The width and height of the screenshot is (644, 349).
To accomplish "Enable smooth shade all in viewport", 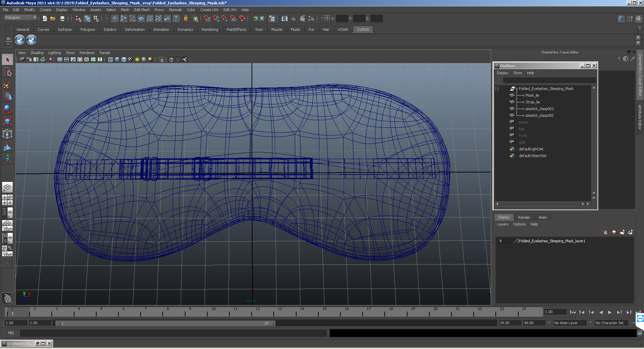I will pos(117,59).
